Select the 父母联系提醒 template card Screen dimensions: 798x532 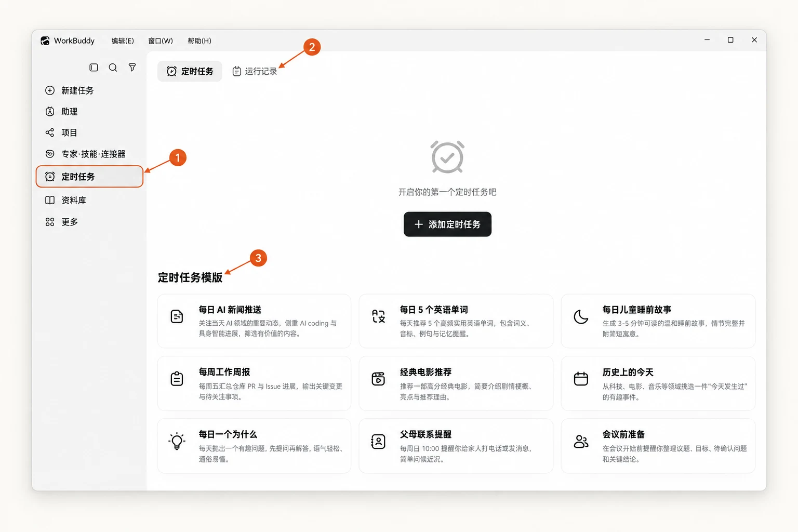coord(456,446)
